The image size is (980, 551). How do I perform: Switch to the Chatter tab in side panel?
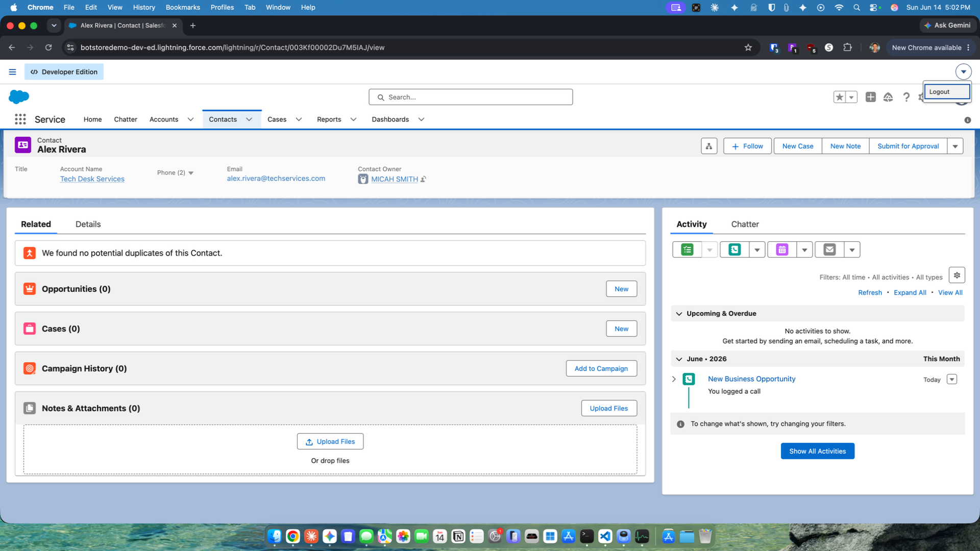[x=745, y=224]
